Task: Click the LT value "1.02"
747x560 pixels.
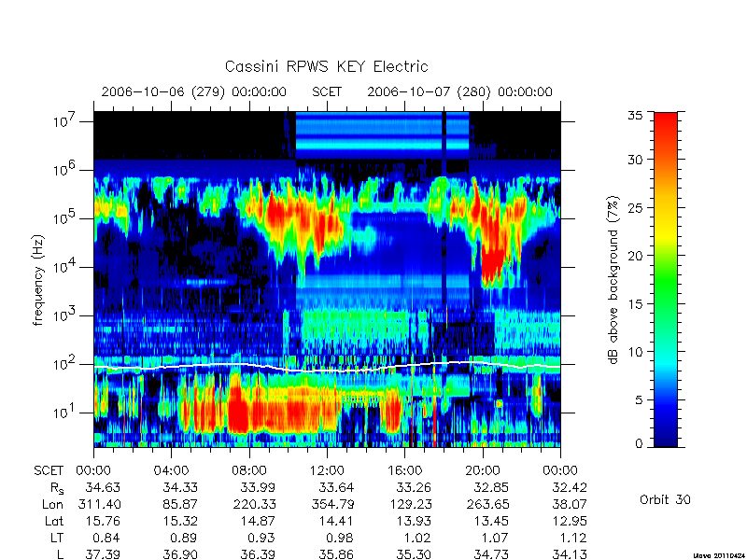Action: [x=416, y=538]
